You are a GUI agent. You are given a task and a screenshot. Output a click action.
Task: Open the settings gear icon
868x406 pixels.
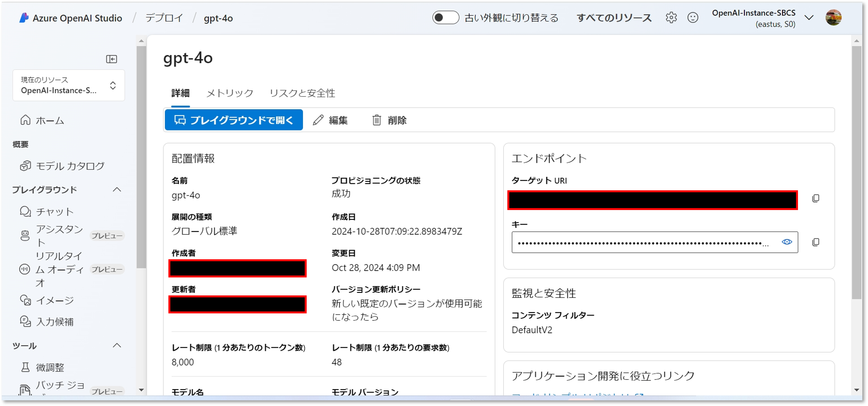pyautogui.click(x=671, y=18)
